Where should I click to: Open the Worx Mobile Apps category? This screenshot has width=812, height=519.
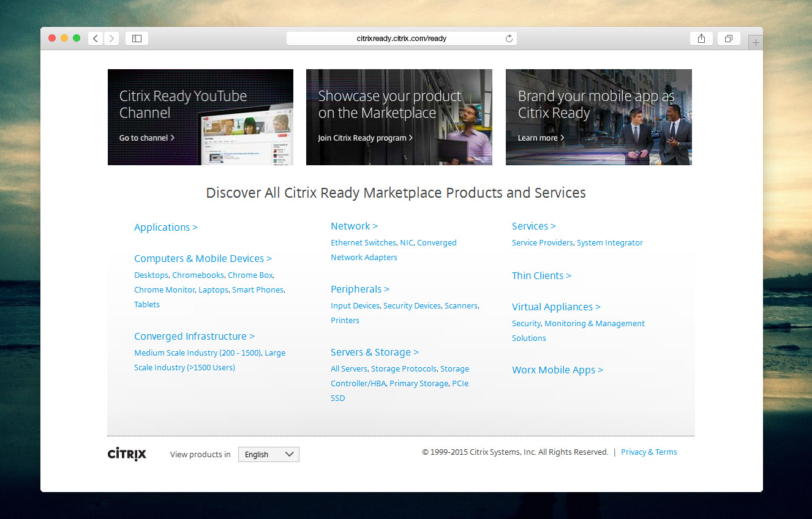click(x=557, y=370)
